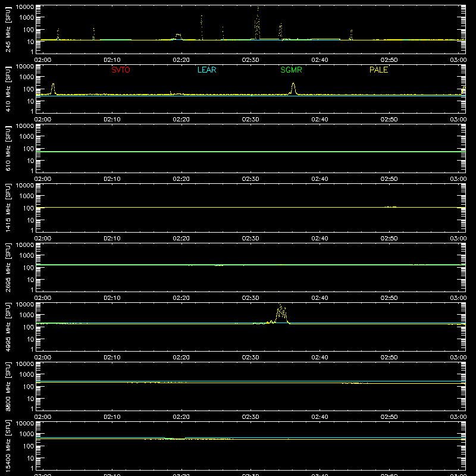Image resolution: width=476 pixels, height=476 pixels.
Task: Click the 10 tick label on 1415 MHz panel
Action: click(x=30, y=220)
